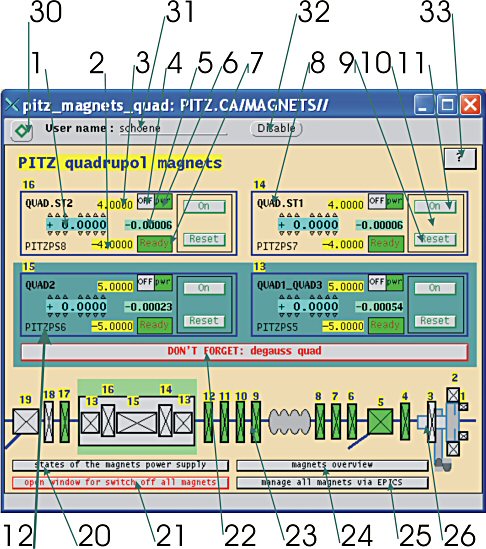Click the DON'T FORGET: degauss quad bar
Screen dimensions: 486x549
(244, 352)
